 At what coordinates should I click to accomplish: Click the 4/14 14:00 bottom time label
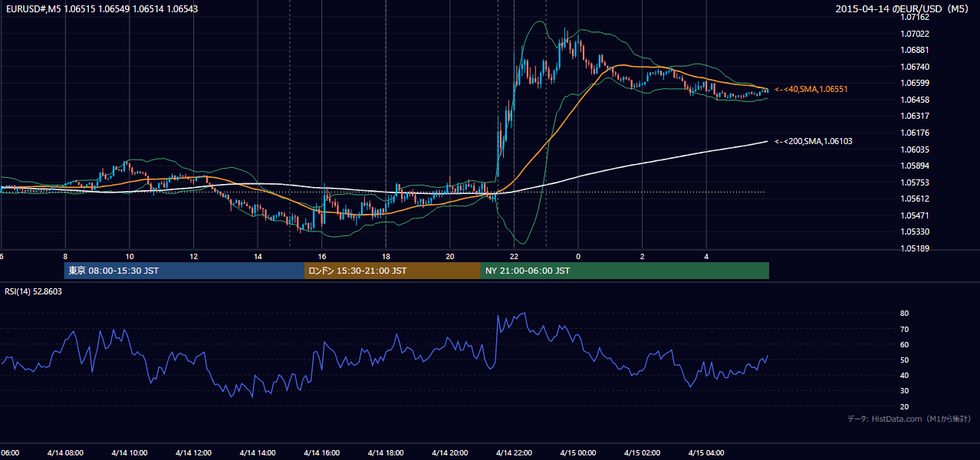[x=257, y=453]
